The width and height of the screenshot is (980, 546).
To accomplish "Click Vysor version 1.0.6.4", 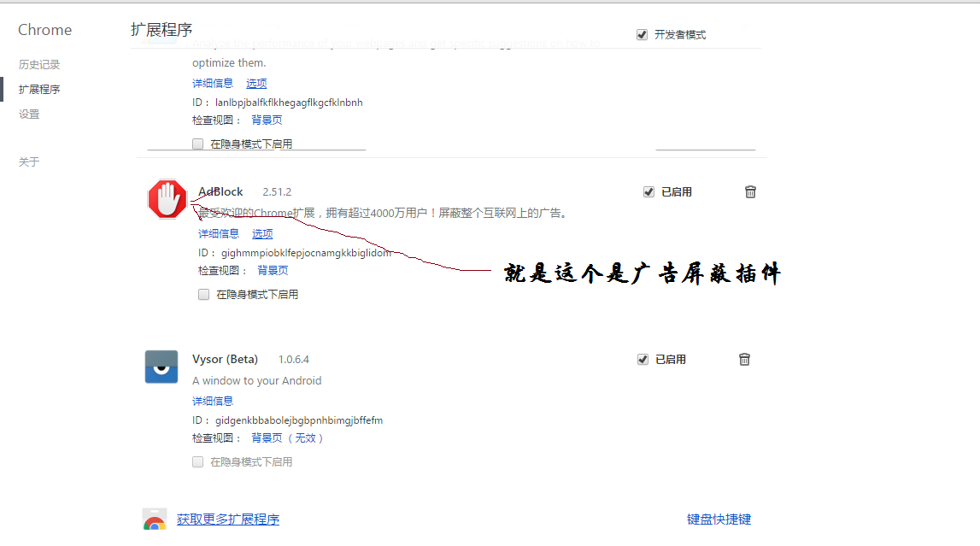I will click(x=294, y=359).
